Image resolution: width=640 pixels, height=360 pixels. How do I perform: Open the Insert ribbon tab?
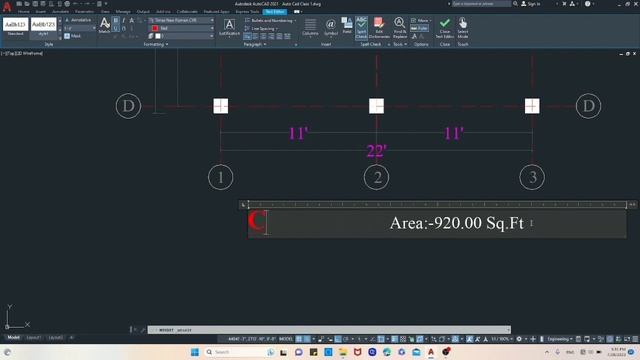[x=41, y=11]
